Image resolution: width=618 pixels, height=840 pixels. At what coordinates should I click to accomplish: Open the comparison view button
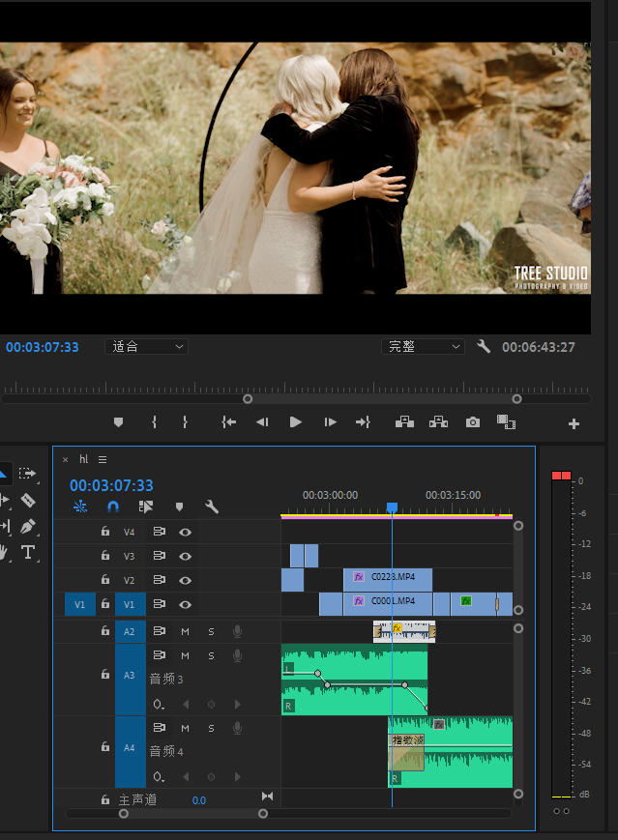pos(506,422)
